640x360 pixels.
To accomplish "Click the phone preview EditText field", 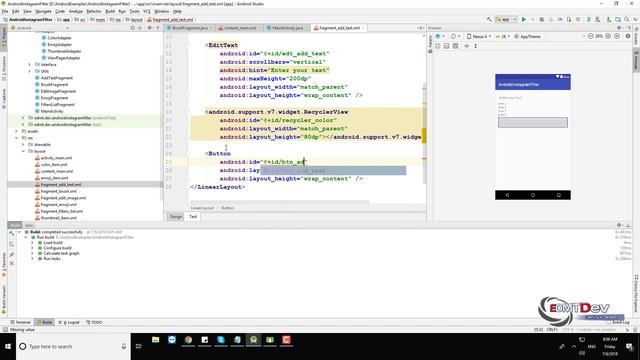I will point(532,98).
